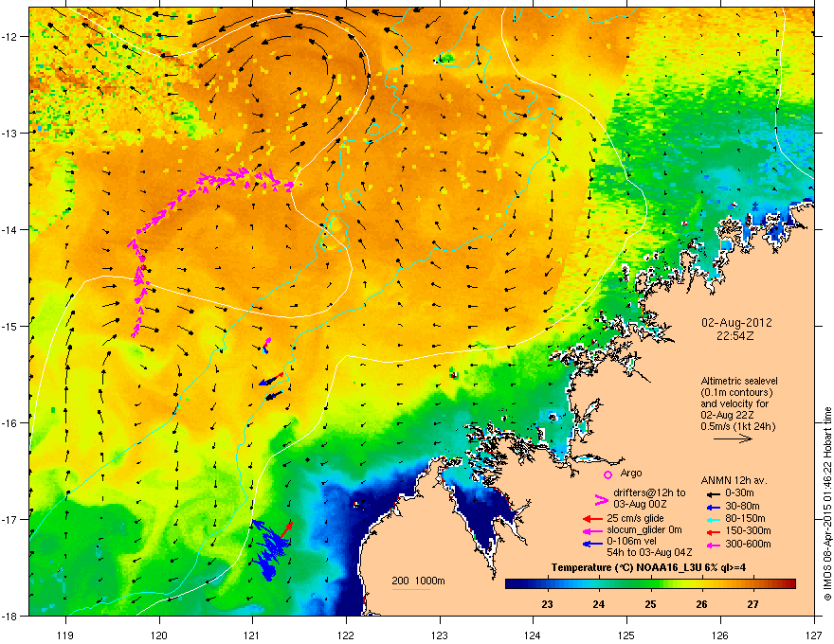Click the '-12' latitude axis label

10,36
